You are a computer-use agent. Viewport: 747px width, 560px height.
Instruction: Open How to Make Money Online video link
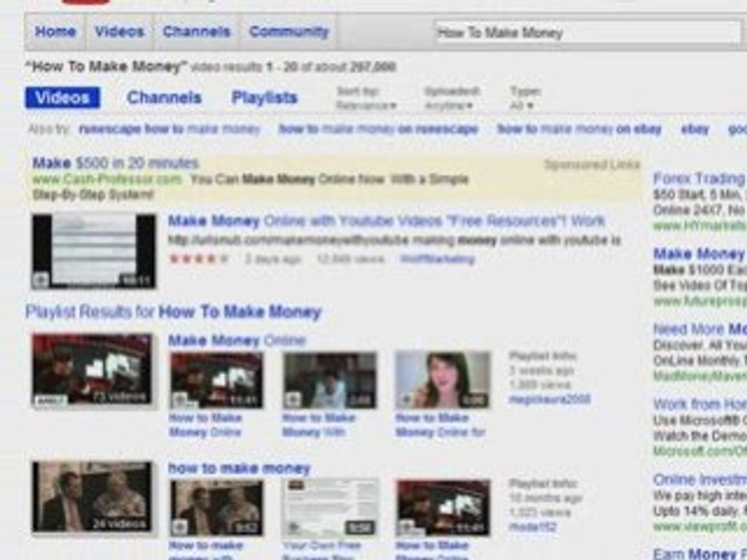pos(205,425)
